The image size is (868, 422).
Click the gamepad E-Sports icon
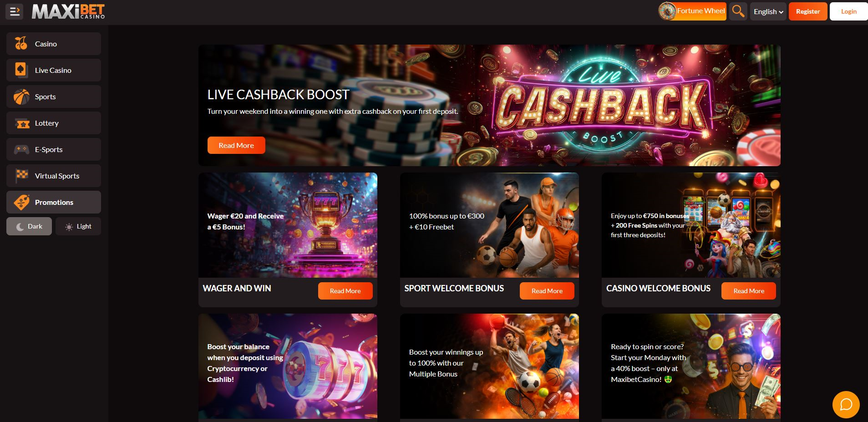21,149
